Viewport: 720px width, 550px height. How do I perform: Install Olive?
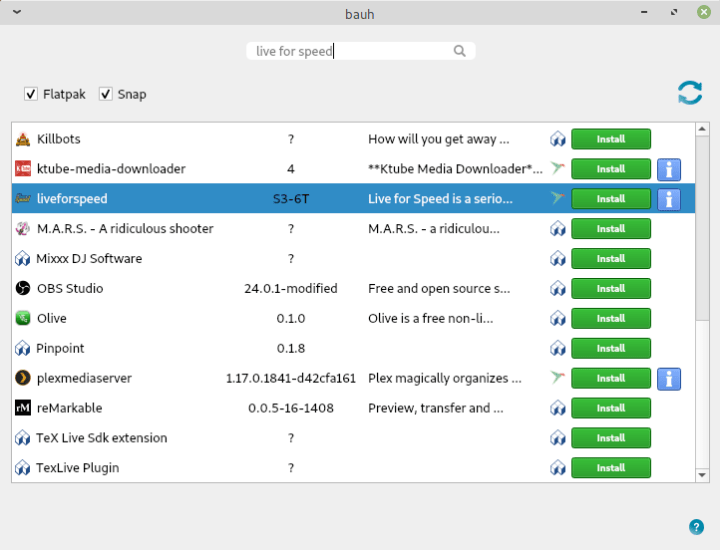pos(611,318)
